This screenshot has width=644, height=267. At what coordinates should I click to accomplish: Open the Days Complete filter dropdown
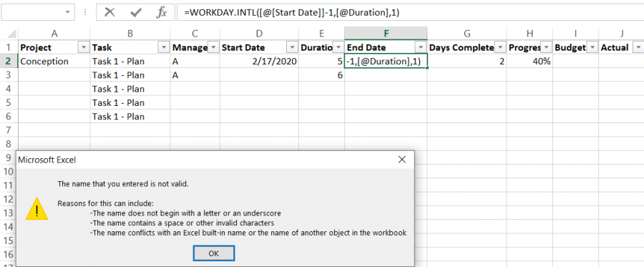(500, 48)
